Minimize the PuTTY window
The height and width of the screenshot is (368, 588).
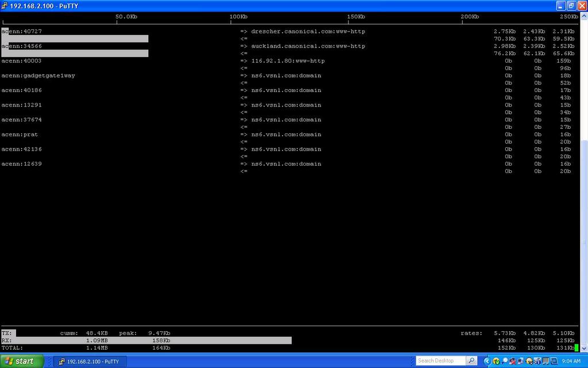[x=560, y=6]
